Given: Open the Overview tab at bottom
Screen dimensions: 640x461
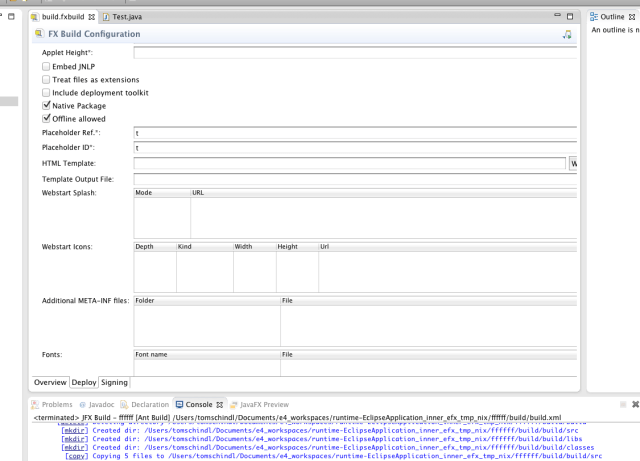Looking at the screenshot, I should 50,382.
